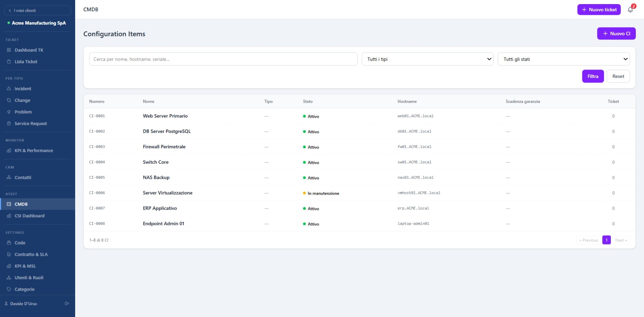Open the Tutti gli stati dropdown
This screenshot has height=317, width=644.
click(564, 59)
